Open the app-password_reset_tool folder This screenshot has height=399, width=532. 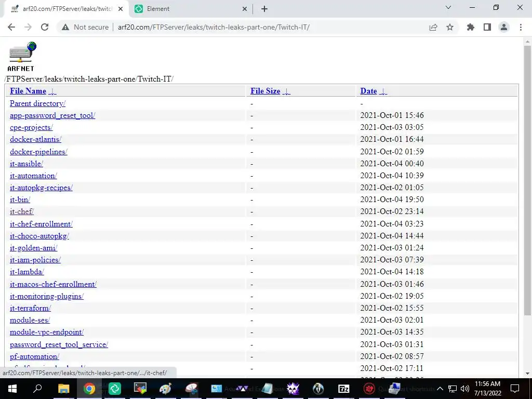pos(52,115)
